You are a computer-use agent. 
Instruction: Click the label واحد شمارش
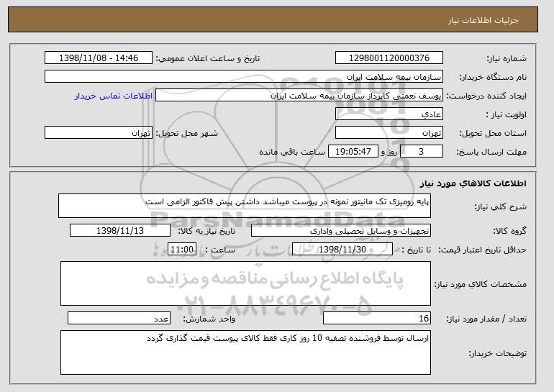coord(209,319)
